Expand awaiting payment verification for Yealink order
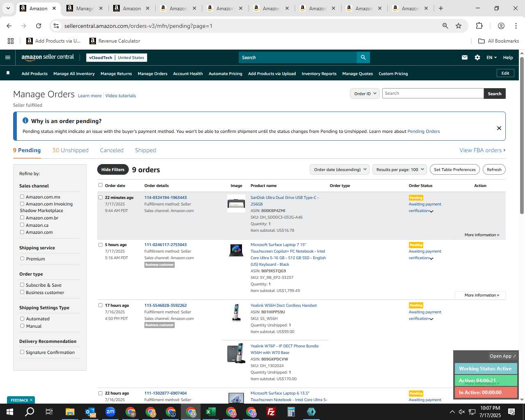Screen dimensions: 525x420 (x=431, y=319)
